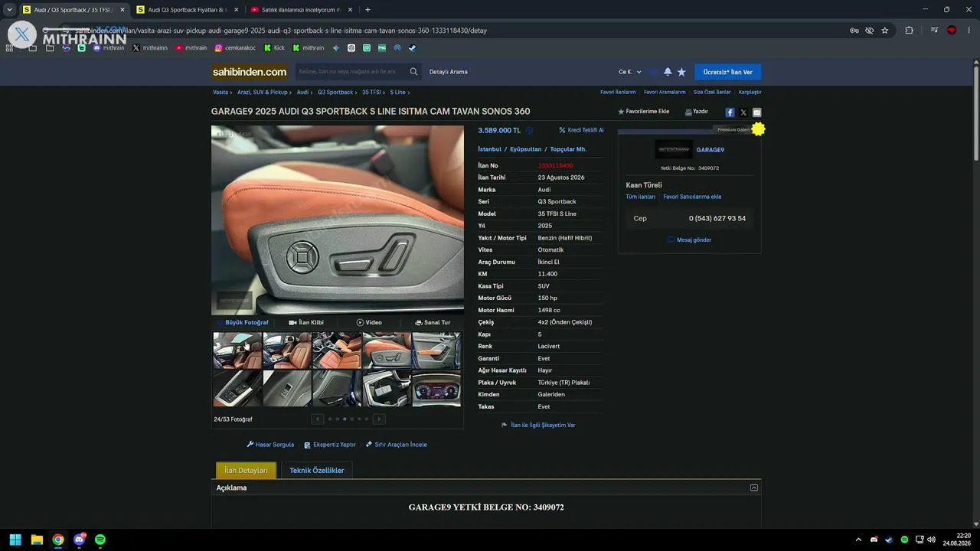This screenshot has width=980, height=551.
Task: Open Kredi Teklifi Al link
Action: coord(581,130)
